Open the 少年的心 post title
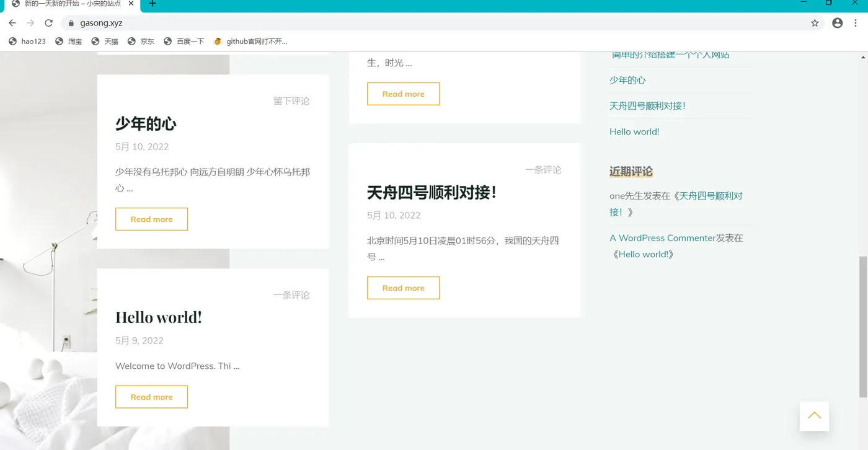The image size is (868, 450). pyautogui.click(x=146, y=124)
